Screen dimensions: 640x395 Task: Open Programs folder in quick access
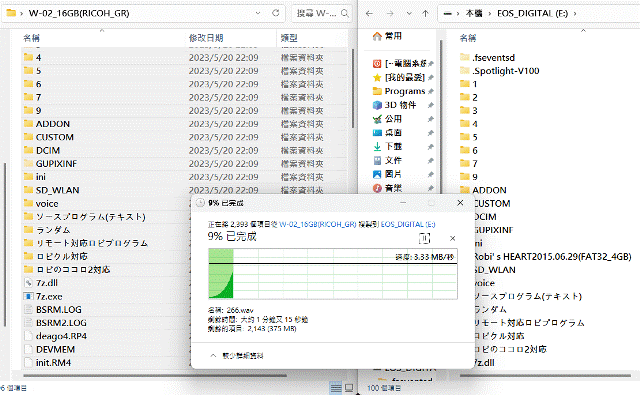pos(399,91)
